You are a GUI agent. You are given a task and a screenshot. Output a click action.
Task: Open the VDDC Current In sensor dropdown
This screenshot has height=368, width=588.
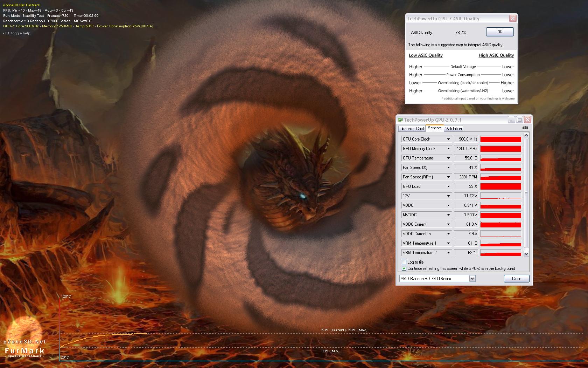coord(448,234)
